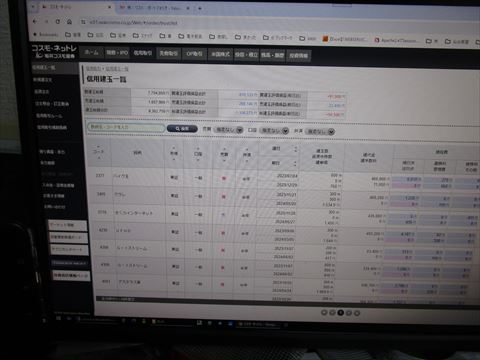The image size is (480, 360).
Task: Sort by the 建日 date arrows
Action: pos(295,149)
